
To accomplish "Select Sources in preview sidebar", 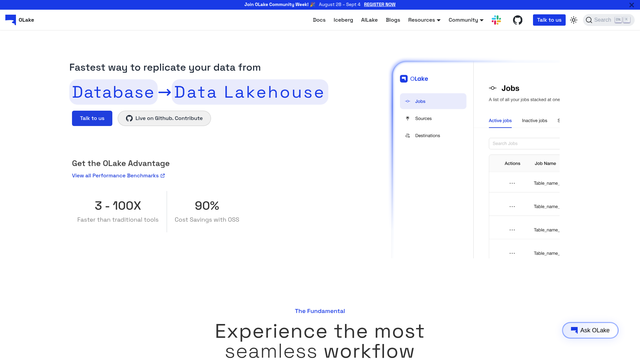I will pos(423,118).
